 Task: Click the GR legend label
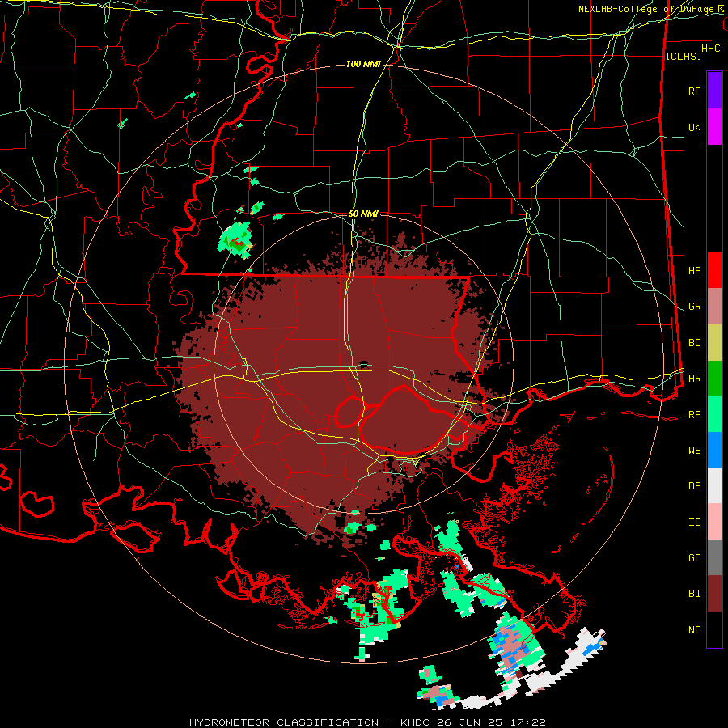[x=694, y=307]
